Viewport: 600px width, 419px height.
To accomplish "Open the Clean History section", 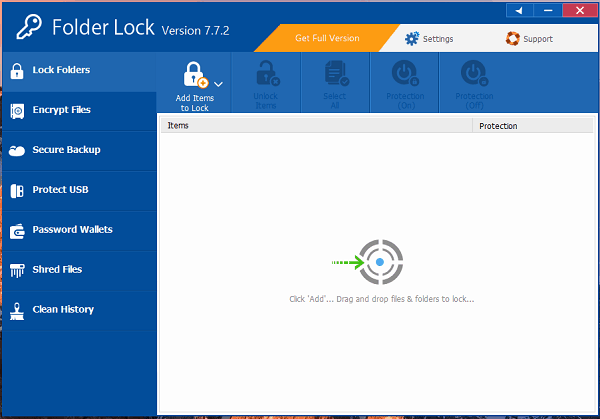I will [79, 310].
